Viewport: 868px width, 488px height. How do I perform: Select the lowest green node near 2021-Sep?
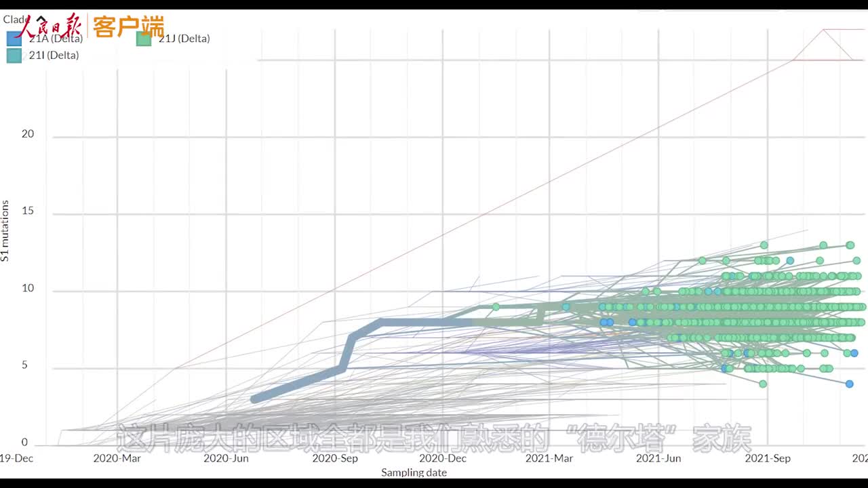(x=763, y=384)
